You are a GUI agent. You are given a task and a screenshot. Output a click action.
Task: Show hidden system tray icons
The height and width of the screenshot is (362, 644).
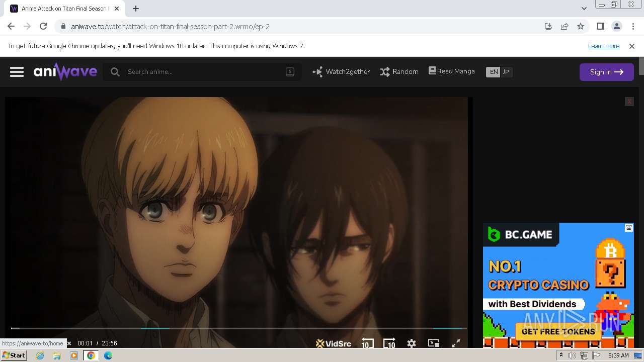click(x=561, y=355)
